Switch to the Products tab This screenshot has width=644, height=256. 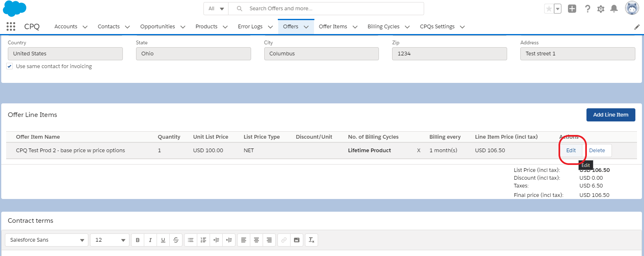[x=206, y=27]
